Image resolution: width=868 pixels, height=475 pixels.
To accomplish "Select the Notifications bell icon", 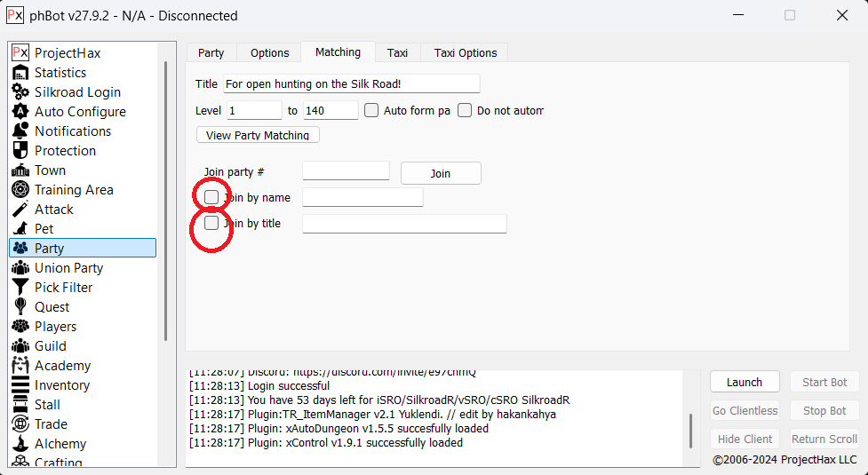I will pos(20,131).
